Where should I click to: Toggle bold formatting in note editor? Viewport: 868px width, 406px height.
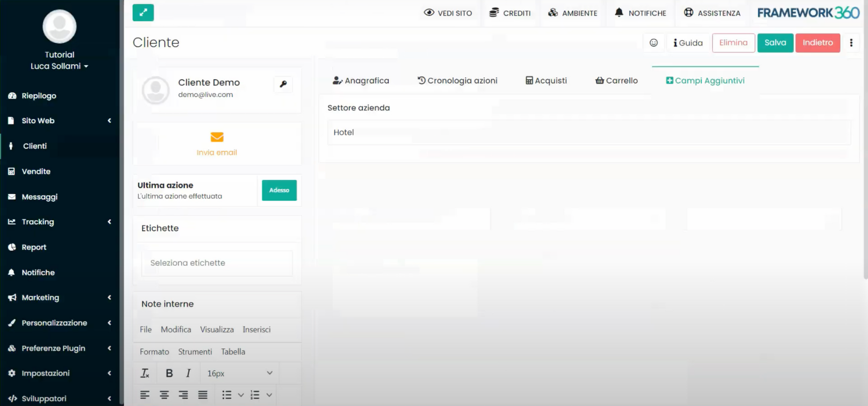(169, 373)
